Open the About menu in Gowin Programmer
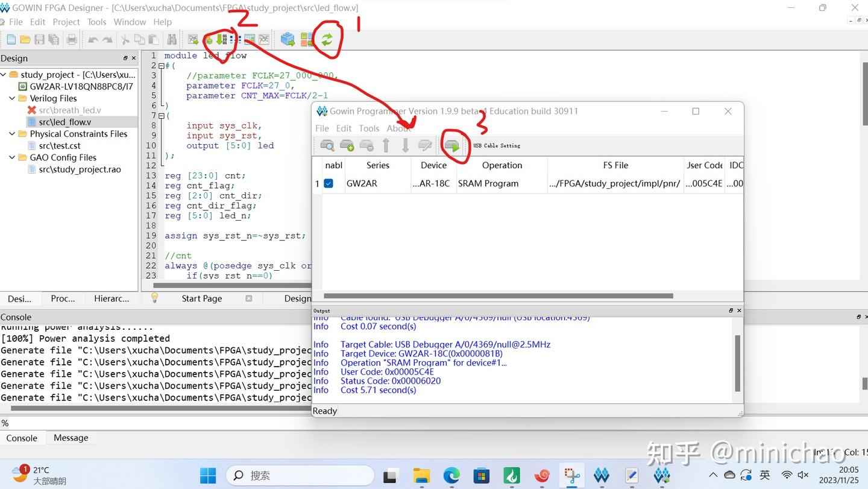The image size is (868, 489). pos(398,128)
